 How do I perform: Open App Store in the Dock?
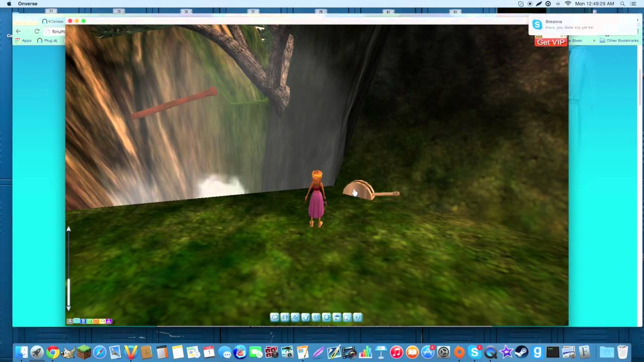pos(428,352)
